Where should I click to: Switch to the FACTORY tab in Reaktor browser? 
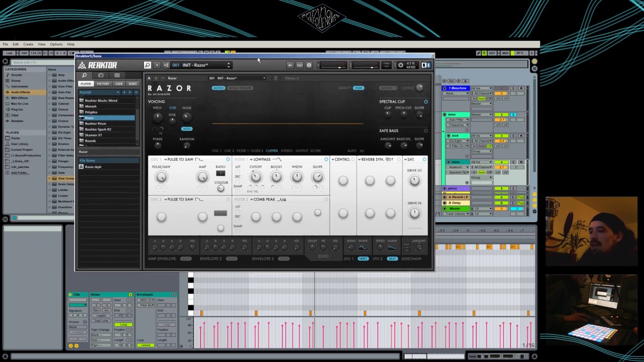(x=103, y=84)
